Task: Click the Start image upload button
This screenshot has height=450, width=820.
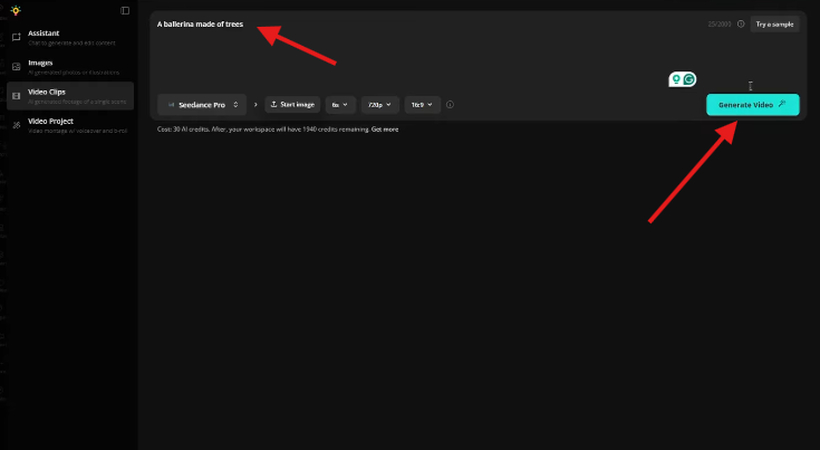Action: [292, 105]
